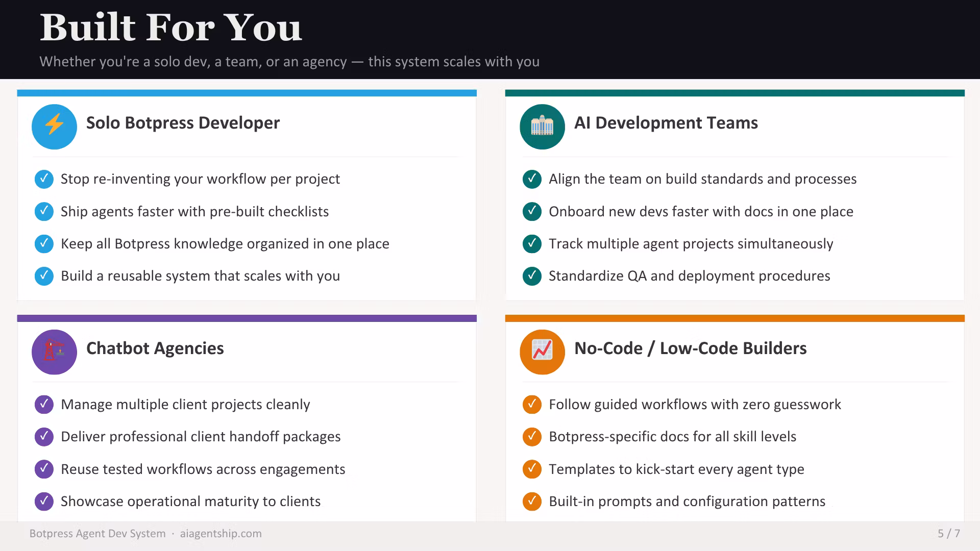Click checkmark beside 'Stop re-inventing your workflow'
Image resolution: width=980 pixels, height=551 pixels.
pyautogui.click(x=44, y=179)
